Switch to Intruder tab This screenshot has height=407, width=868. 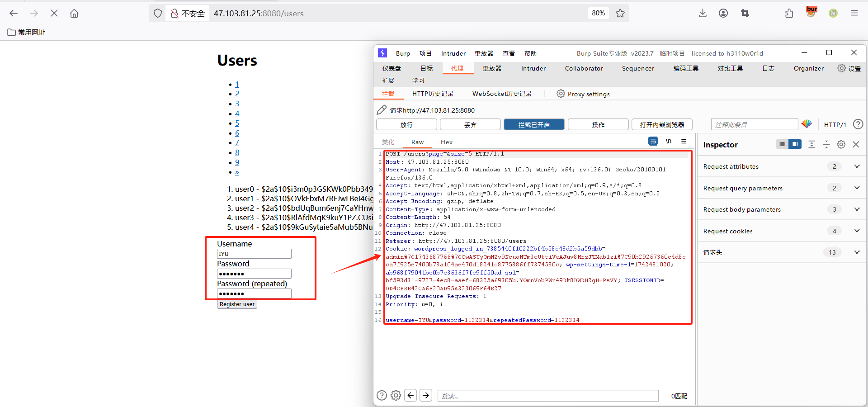[x=533, y=68]
